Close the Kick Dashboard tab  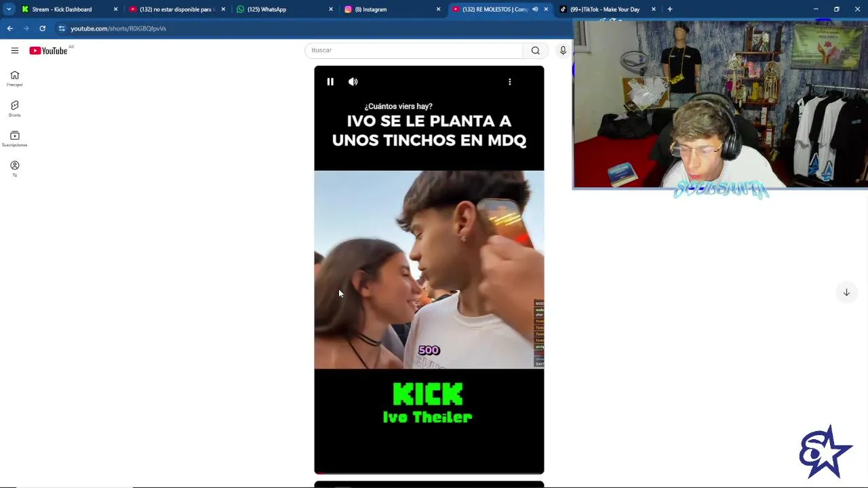pyautogui.click(x=115, y=9)
